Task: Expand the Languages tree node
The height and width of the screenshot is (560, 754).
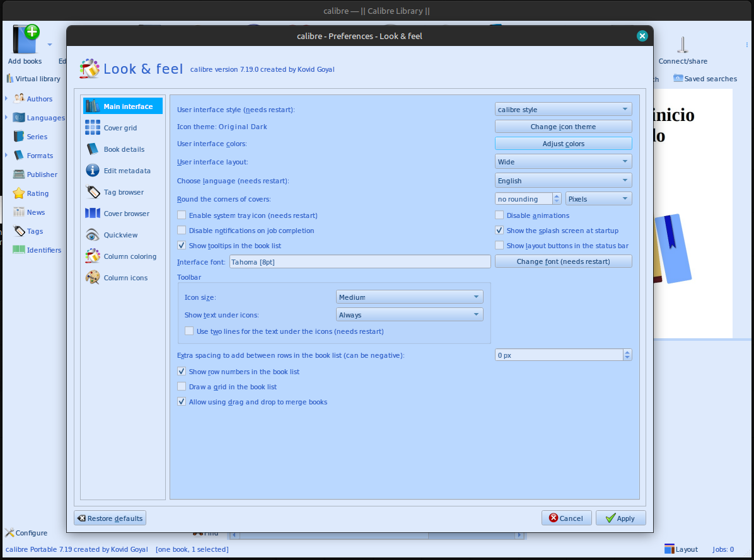Action: [6, 117]
